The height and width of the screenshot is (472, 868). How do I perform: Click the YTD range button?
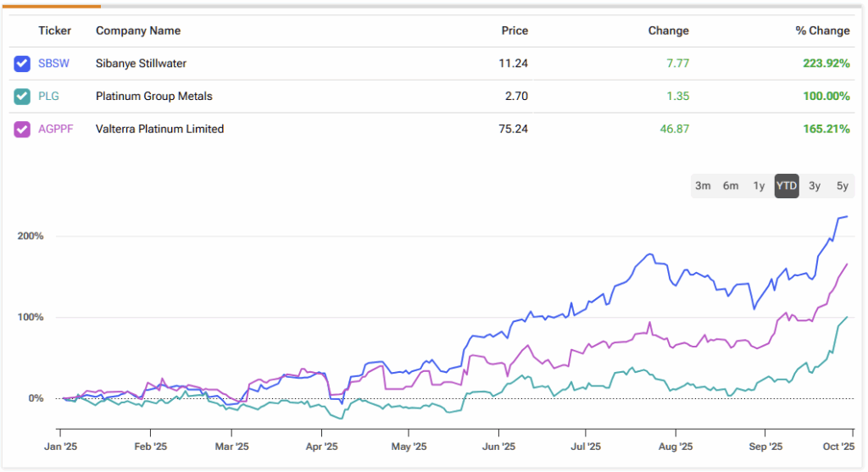tap(787, 186)
